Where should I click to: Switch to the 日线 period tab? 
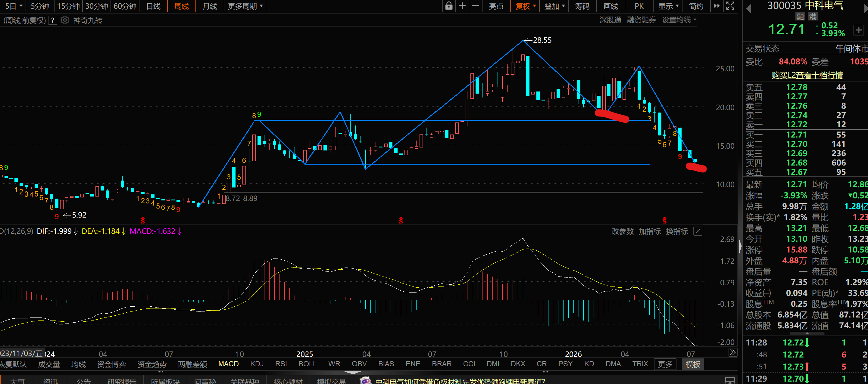point(153,6)
